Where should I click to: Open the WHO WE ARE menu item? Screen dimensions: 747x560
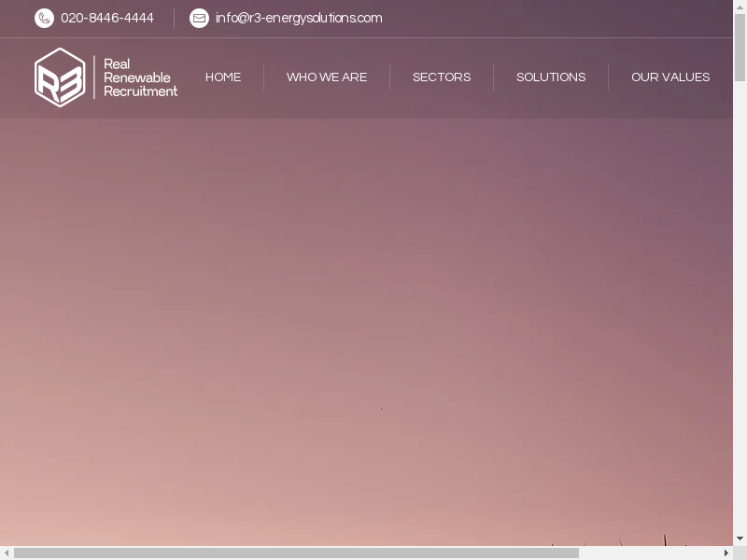click(x=327, y=77)
